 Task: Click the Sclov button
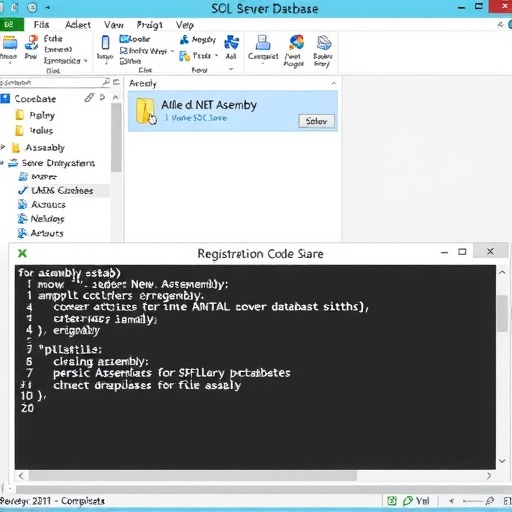pyautogui.click(x=316, y=121)
